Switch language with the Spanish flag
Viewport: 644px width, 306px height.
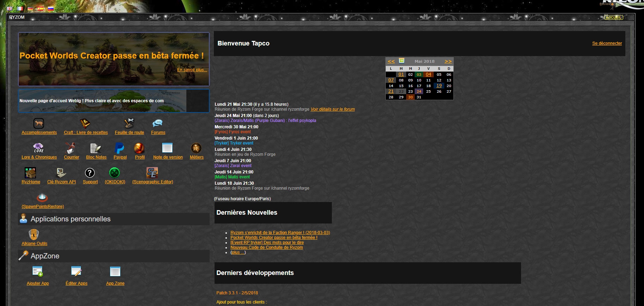[x=41, y=8]
